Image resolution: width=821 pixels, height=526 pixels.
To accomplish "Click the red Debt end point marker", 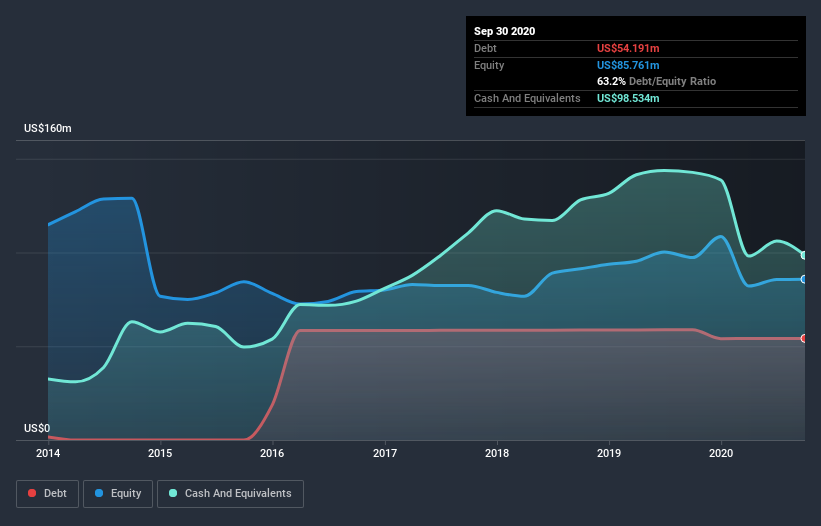I will coord(804,339).
